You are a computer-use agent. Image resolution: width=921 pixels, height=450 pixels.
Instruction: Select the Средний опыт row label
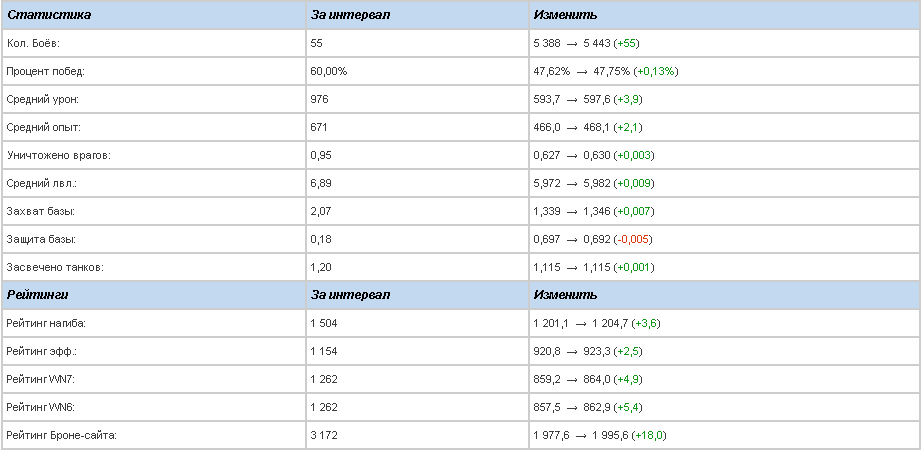(43, 127)
